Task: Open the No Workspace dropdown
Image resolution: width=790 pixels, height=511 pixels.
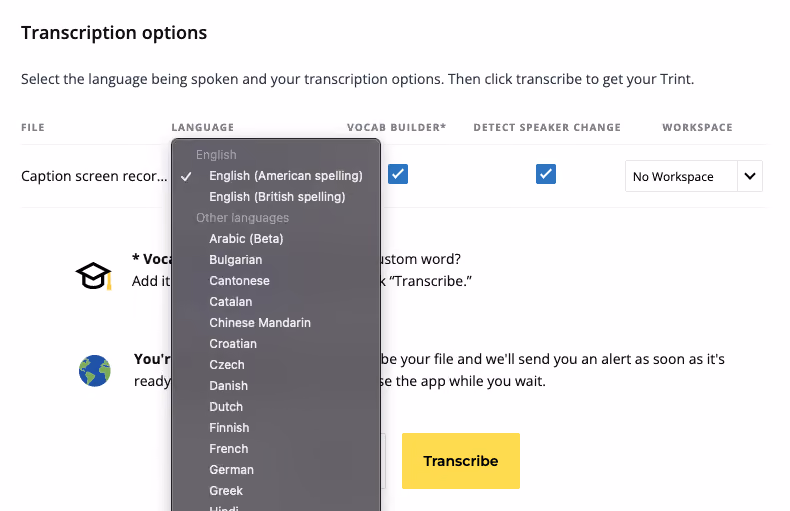Action: coord(694,176)
